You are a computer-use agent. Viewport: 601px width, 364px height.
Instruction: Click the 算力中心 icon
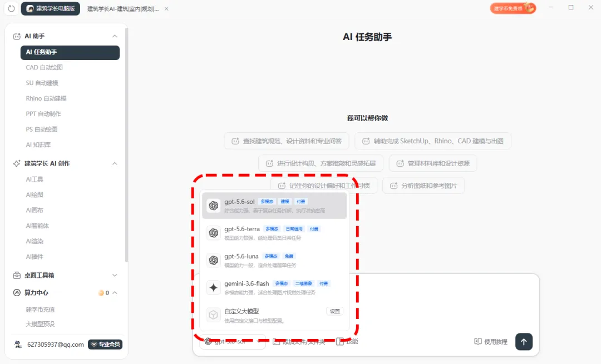tap(17, 293)
